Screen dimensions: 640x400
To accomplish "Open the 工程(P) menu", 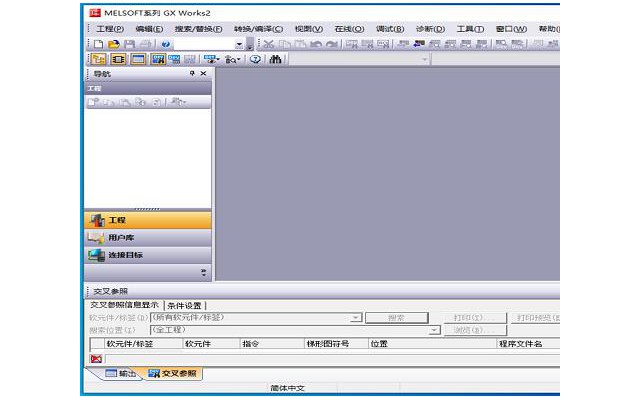I will click(110, 29).
